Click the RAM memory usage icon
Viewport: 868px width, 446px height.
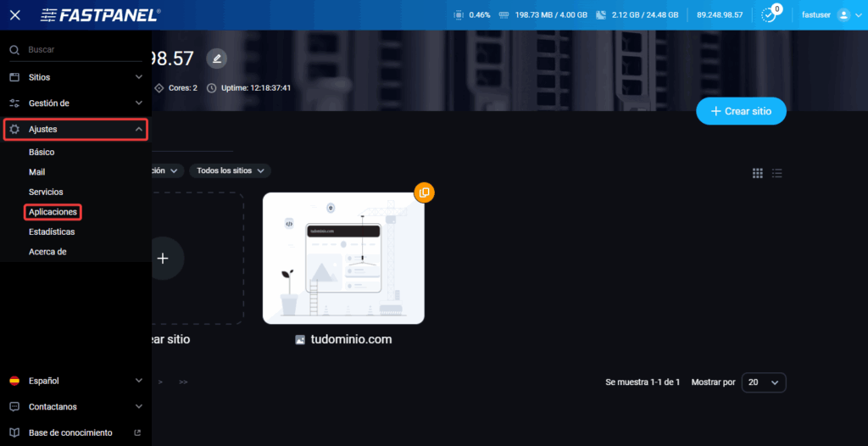coord(504,15)
